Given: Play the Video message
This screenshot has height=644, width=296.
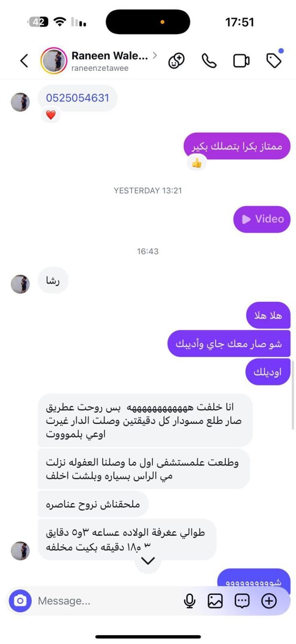Looking at the screenshot, I should tap(262, 219).
